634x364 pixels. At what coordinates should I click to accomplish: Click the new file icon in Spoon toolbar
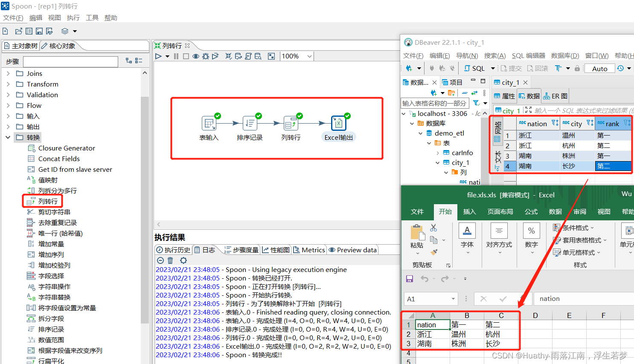6,31
